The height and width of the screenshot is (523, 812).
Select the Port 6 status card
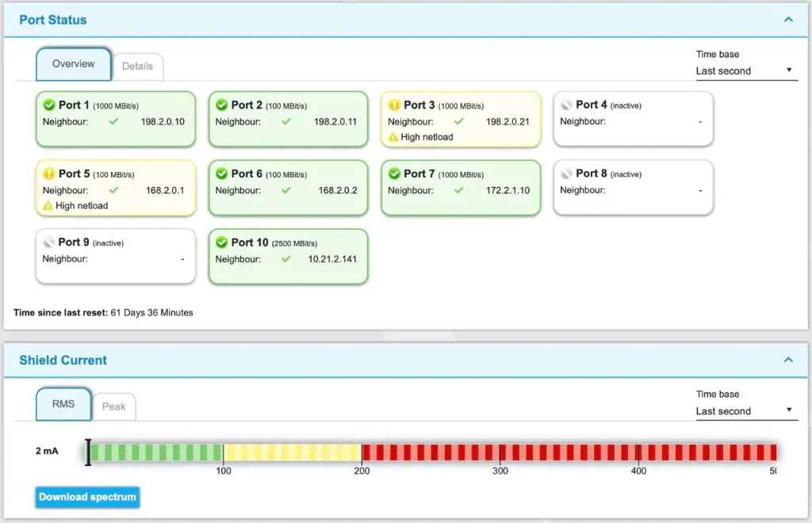click(288, 188)
